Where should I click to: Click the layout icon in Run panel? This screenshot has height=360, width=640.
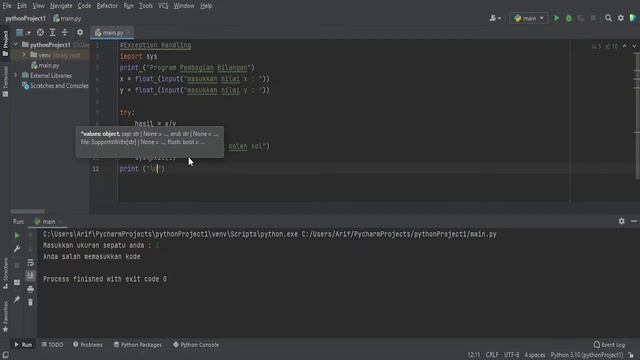(17, 282)
